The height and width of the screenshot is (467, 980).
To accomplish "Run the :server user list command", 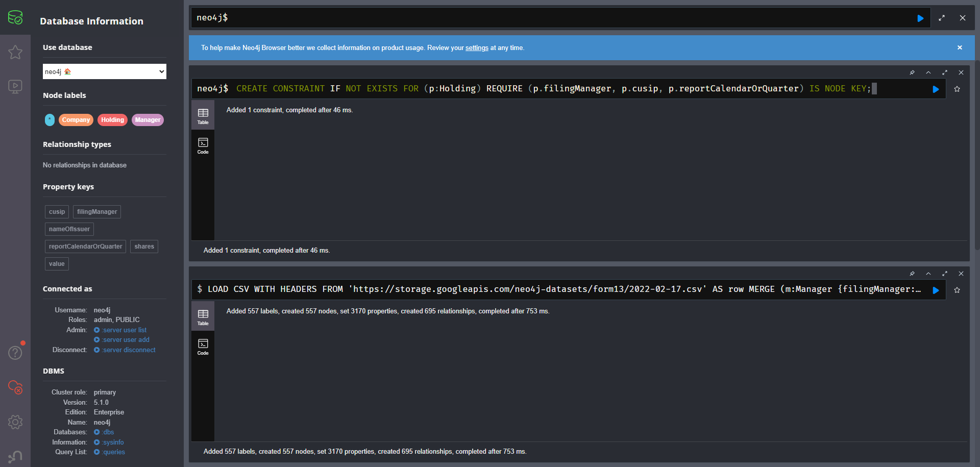I will click(120, 330).
